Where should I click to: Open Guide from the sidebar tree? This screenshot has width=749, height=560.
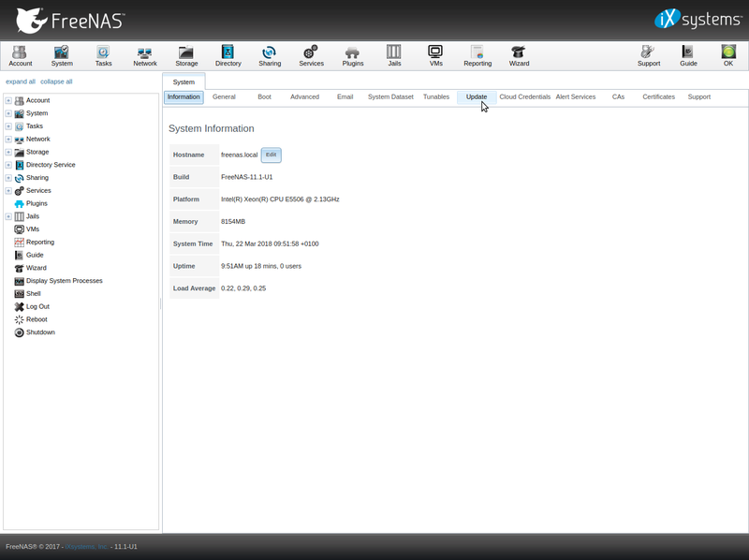click(35, 255)
